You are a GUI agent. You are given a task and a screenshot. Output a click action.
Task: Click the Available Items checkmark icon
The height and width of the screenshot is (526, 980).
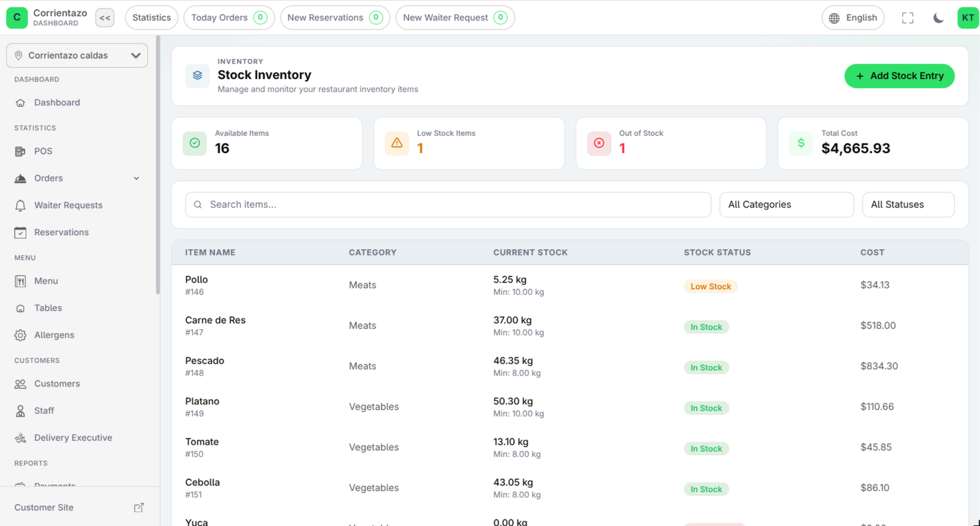195,143
